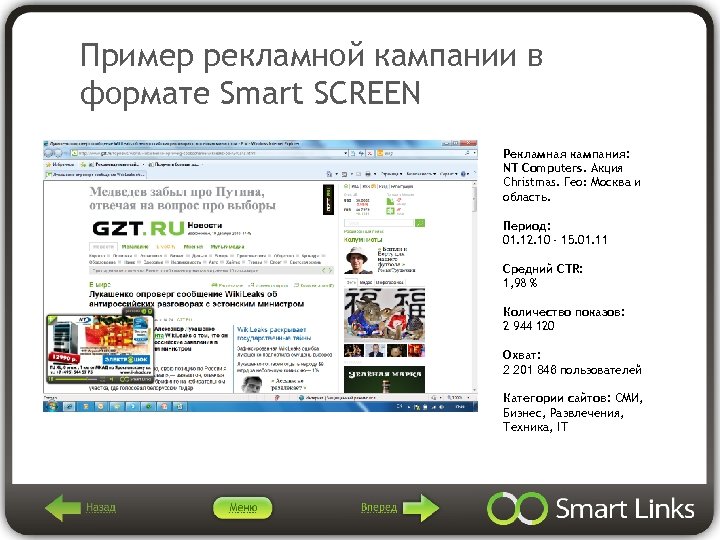Screen dimensions: 720x540
Task: Click the Windows Start button in the screenshot
Action: [51, 406]
